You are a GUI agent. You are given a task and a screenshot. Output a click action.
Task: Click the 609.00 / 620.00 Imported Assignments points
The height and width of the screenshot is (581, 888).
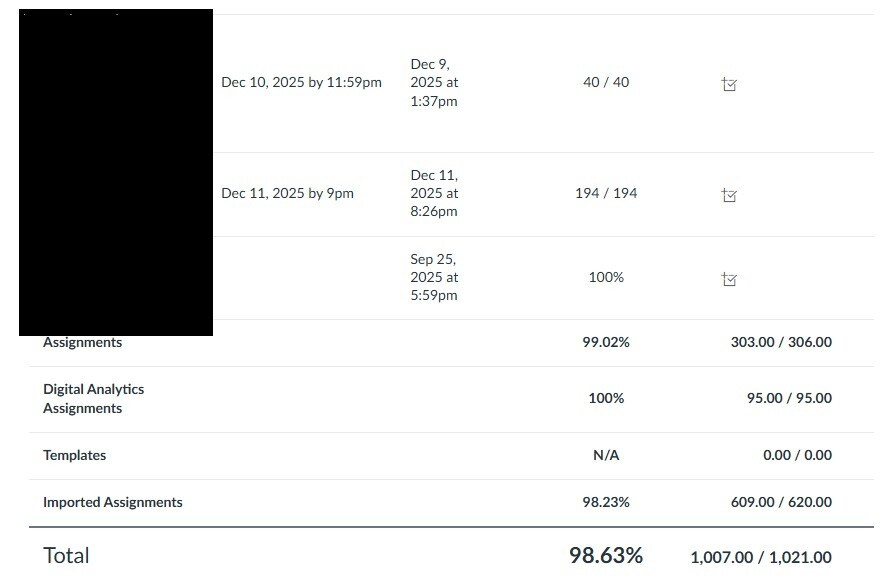[781, 502]
